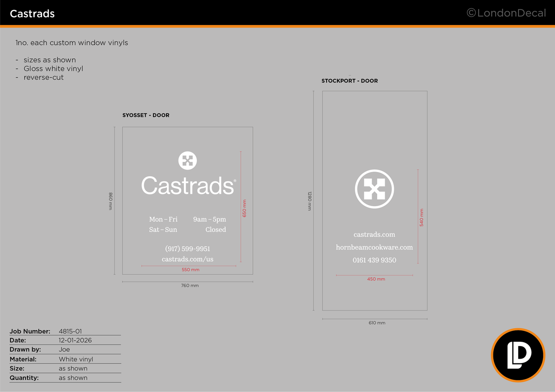Click the Job Number value 4815-01

(x=70, y=331)
